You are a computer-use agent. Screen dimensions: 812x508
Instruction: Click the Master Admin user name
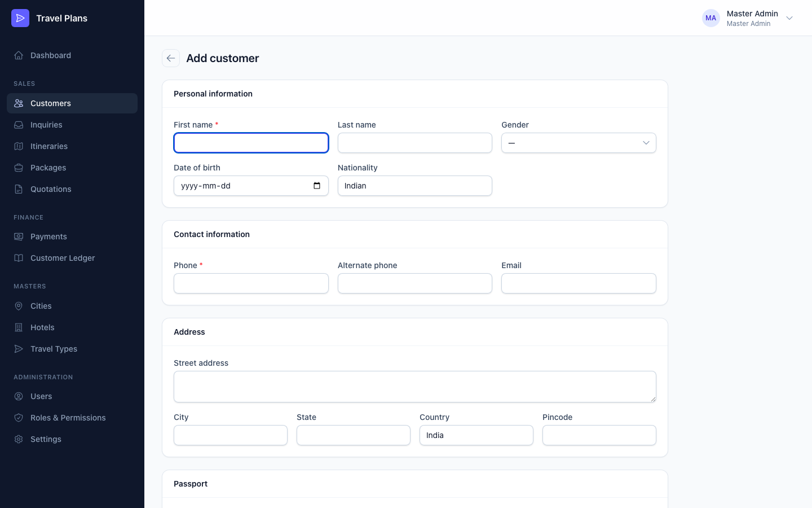[x=752, y=14]
